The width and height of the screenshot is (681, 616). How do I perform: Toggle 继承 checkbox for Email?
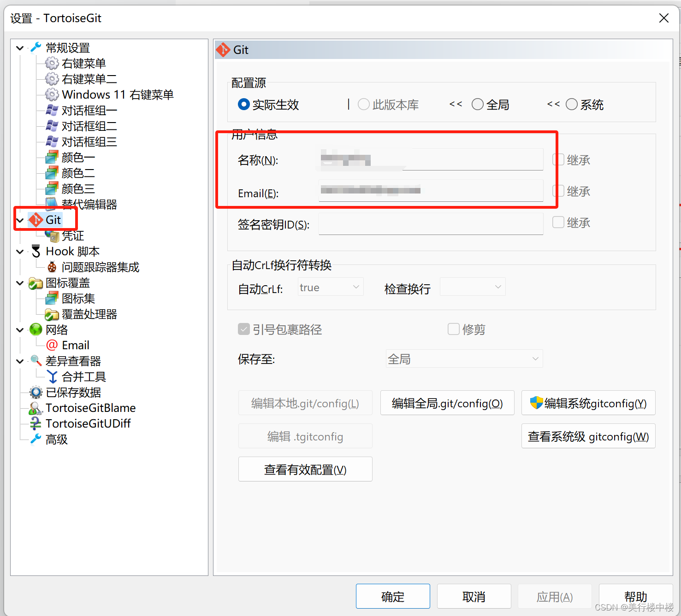click(x=558, y=191)
